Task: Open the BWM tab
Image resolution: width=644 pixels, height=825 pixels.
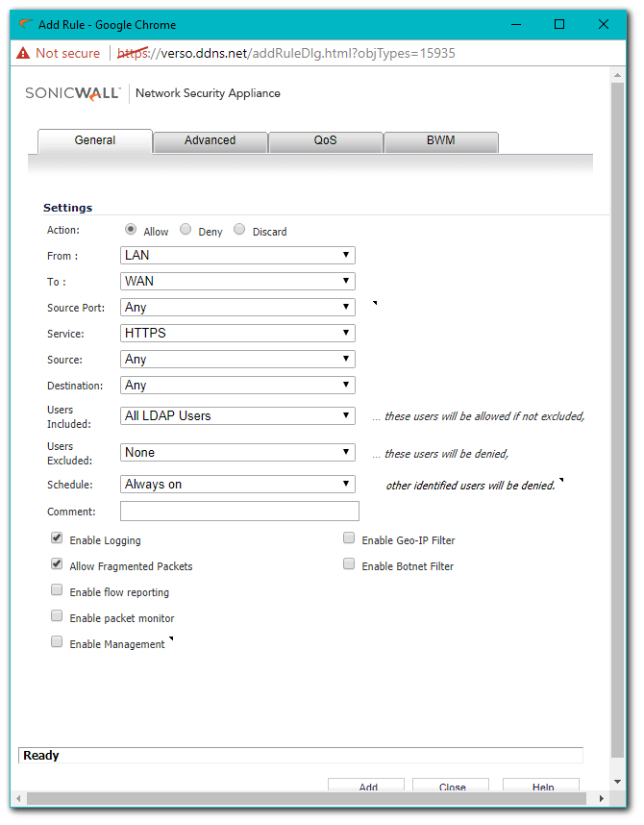Action: click(x=440, y=140)
